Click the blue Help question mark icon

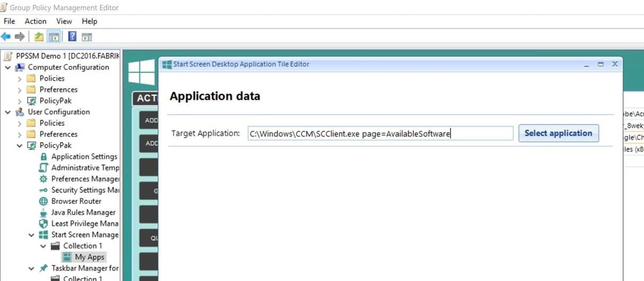click(72, 37)
